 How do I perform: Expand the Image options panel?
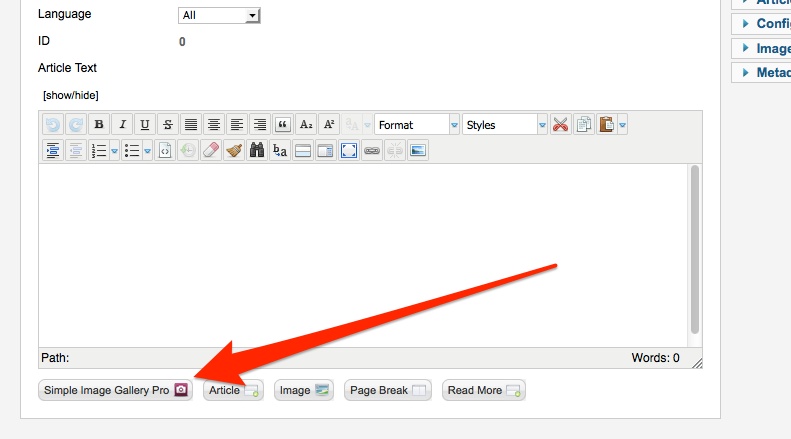click(x=762, y=48)
